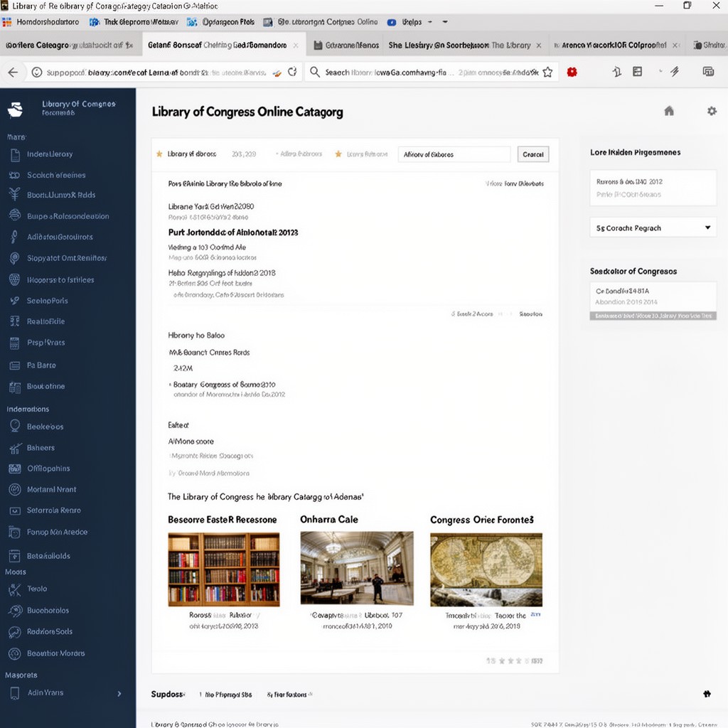Click the Cracel button
The height and width of the screenshot is (728, 728).
pyautogui.click(x=533, y=154)
